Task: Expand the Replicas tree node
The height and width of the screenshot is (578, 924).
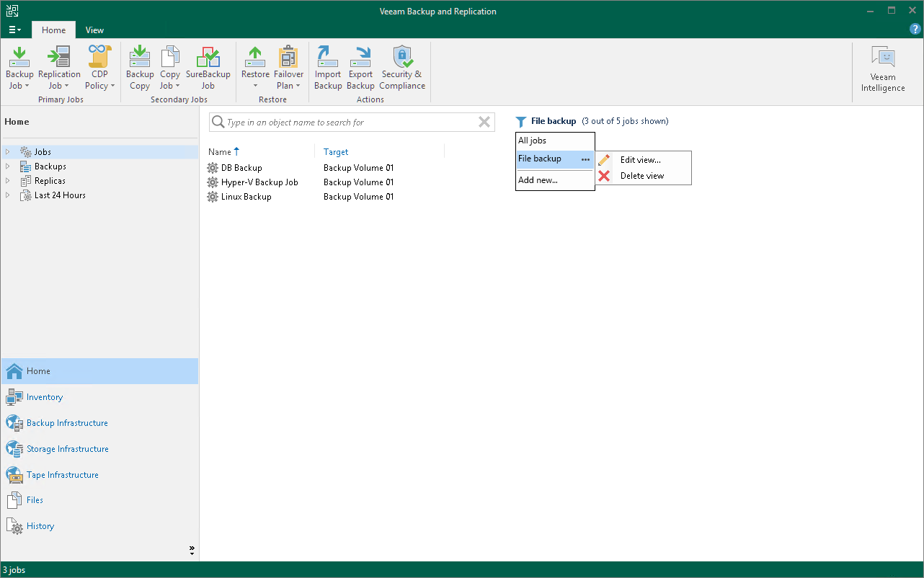Action: [8, 181]
